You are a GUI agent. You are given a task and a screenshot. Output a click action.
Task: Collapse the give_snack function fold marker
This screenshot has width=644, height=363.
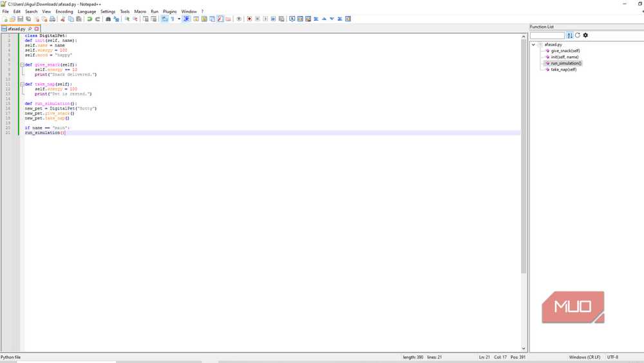[x=22, y=65]
